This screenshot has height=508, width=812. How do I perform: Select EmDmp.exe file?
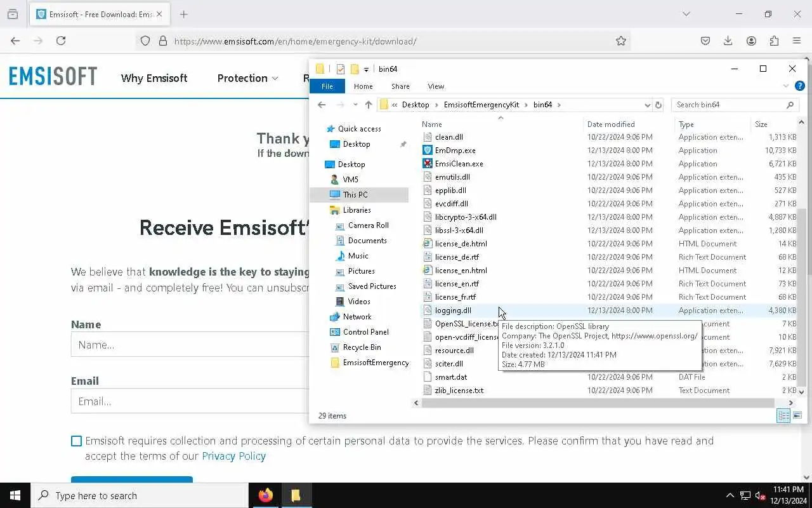455,150
